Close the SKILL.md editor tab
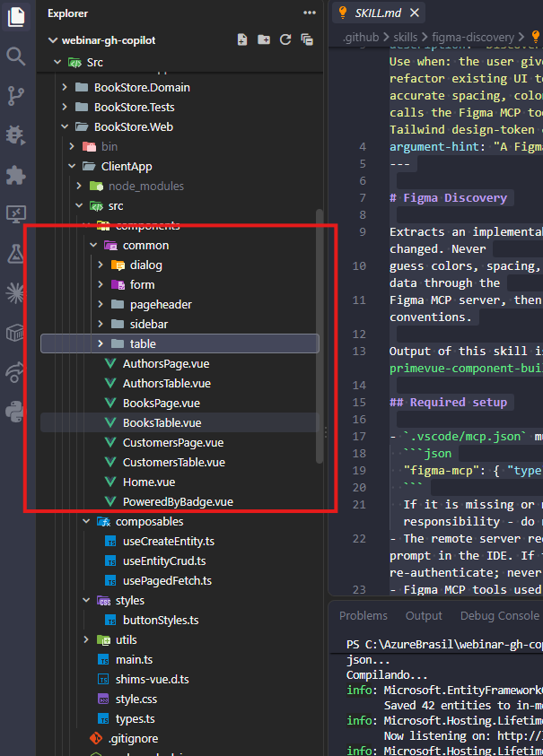543x756 pixels. coord(415,13)
